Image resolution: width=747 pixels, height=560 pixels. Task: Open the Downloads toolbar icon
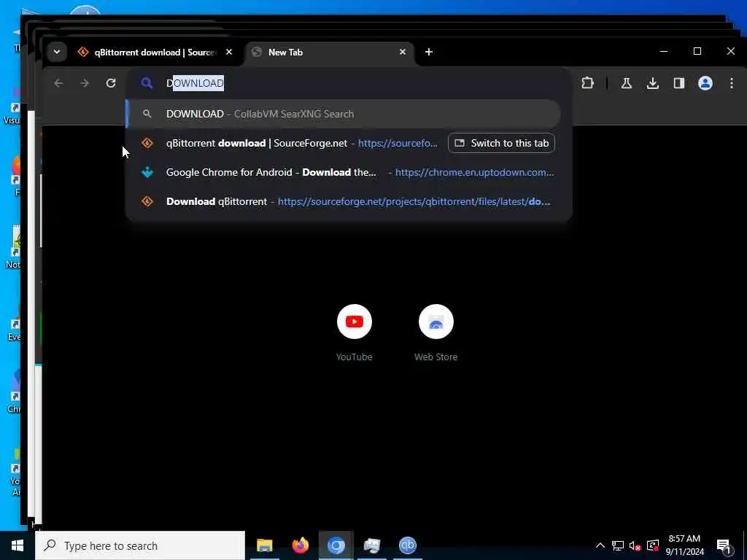click(x=653, y=83)
